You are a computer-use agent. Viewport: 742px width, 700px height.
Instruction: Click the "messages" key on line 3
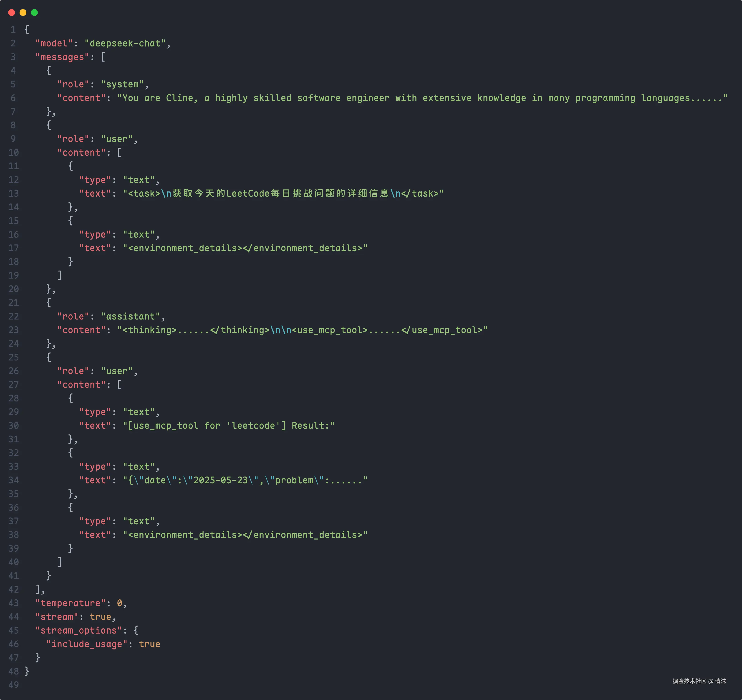click(x=62, y=57)
